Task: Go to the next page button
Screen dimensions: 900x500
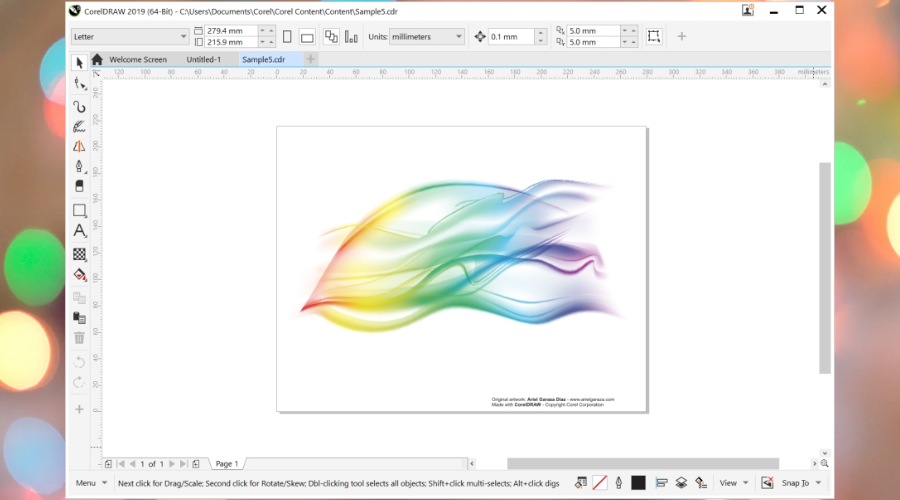Action: click(172, 464)
